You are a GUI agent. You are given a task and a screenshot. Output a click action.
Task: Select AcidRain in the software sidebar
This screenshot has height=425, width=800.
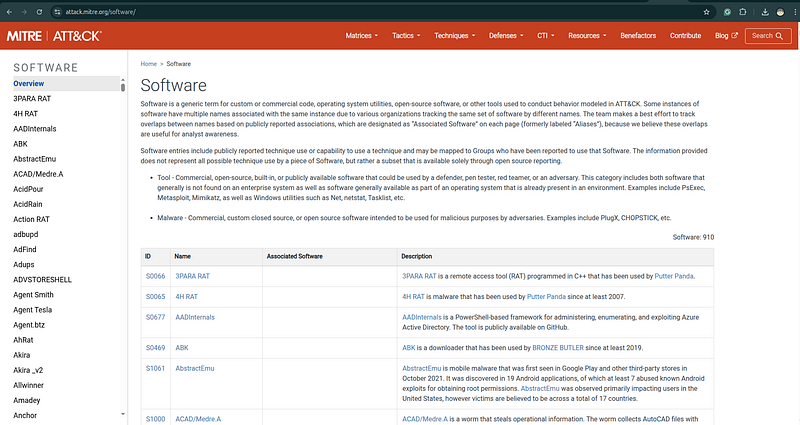pos(28,204)
